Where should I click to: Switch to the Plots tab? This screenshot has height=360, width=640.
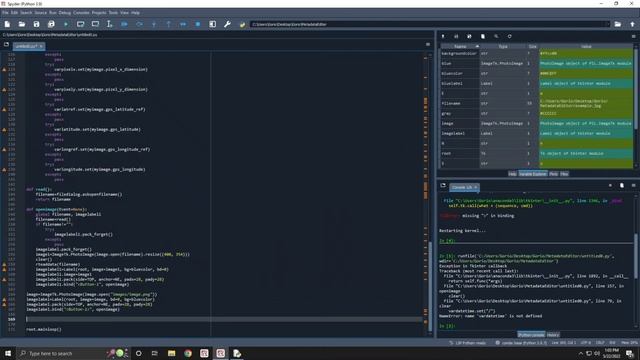[x=553, y=174]
